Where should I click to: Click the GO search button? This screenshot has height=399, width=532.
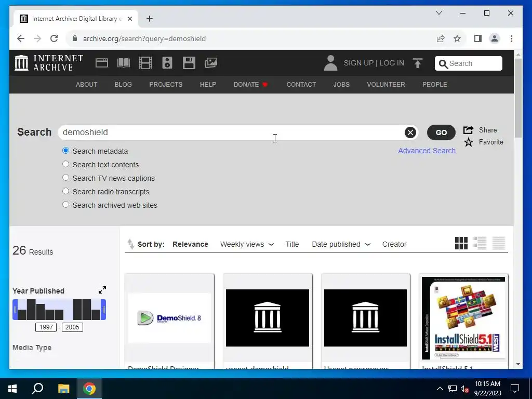(441, 132)
